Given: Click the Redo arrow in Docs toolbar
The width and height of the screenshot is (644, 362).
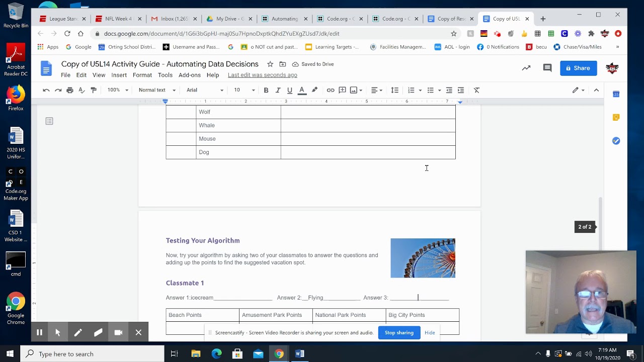Looking at the screenshot, I should pyautogui.click(x=58, y=90).
